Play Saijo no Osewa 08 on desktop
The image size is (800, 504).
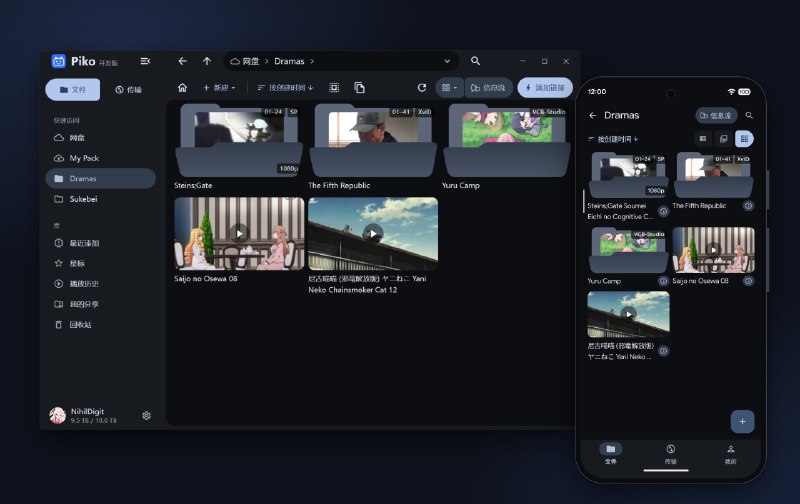click(x=239, y=234)
